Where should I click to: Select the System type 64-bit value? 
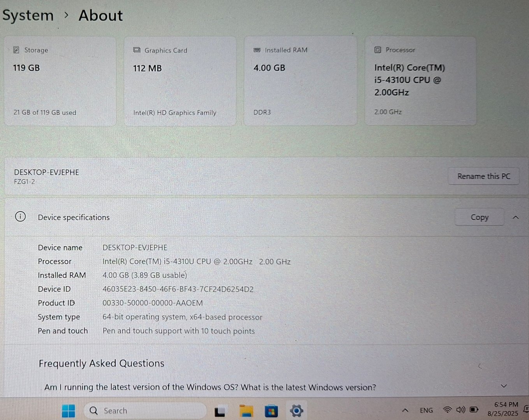click(182, 317)
